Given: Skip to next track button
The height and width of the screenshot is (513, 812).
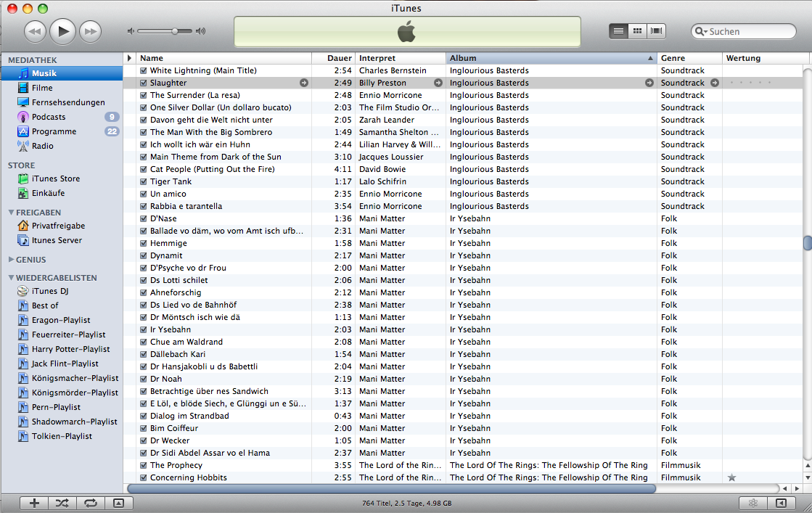Looking at the screenshot, I should click(x=91, y=32).
